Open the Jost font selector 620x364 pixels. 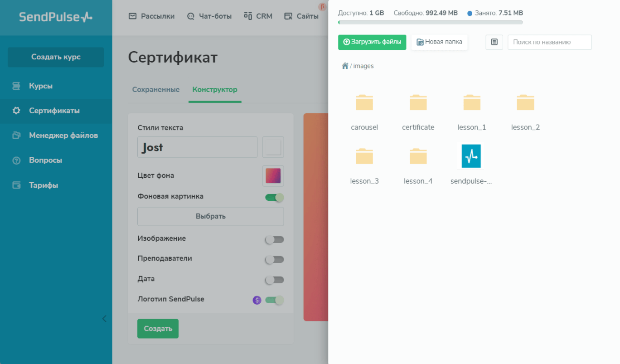197,147
